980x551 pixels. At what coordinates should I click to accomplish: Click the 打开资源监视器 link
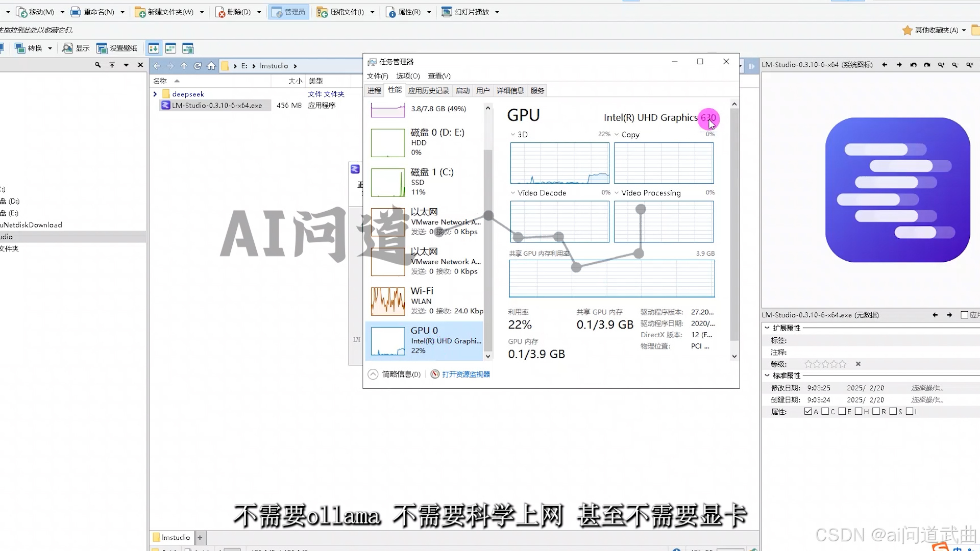465,374
